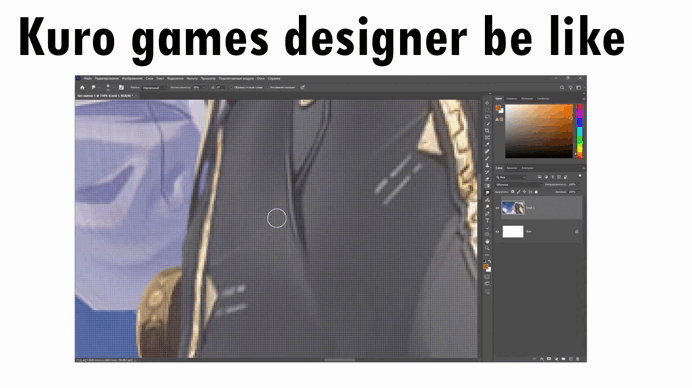
Task: Open the Файл menu
Action: (88, 79)
